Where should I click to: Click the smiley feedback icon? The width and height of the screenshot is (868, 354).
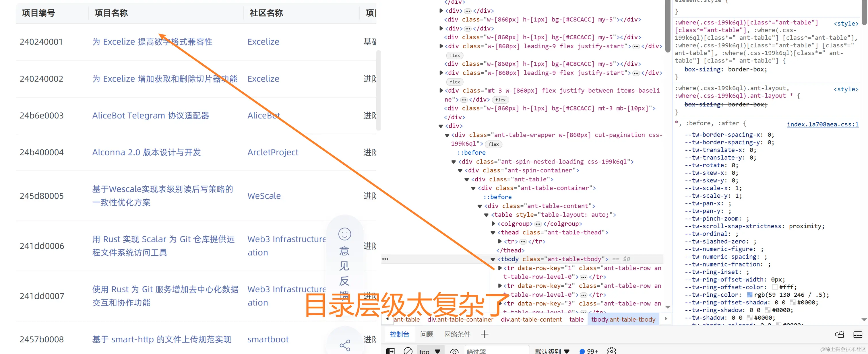(x=344, y=234)
